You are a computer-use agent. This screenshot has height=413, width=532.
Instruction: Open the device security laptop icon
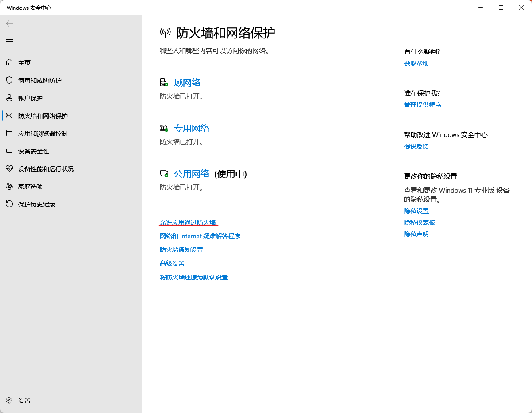[x=9, y=151]
